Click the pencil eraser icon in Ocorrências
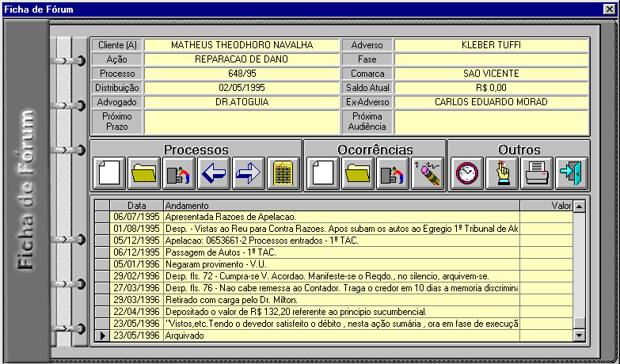620x364 pixels. [x=428, y=173]
